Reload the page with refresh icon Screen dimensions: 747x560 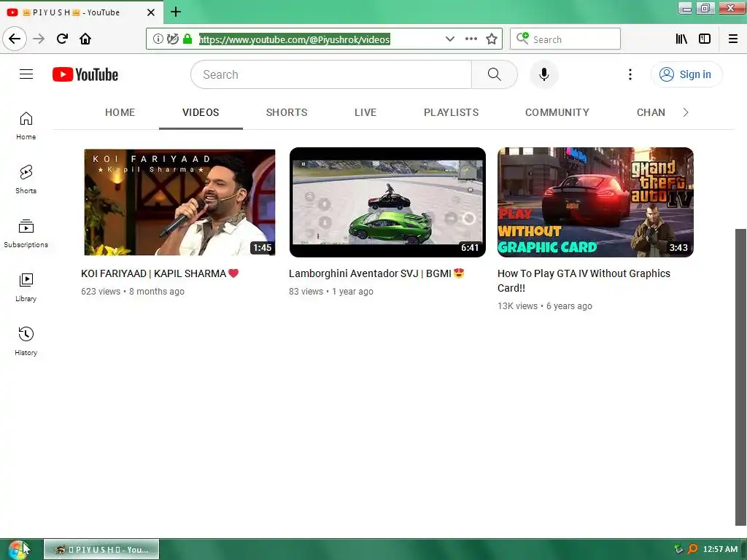(62, 39)
